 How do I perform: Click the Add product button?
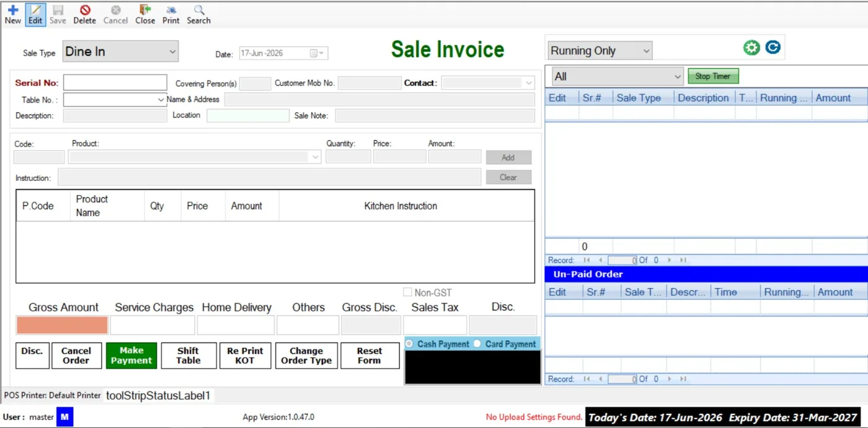(508, 157)
